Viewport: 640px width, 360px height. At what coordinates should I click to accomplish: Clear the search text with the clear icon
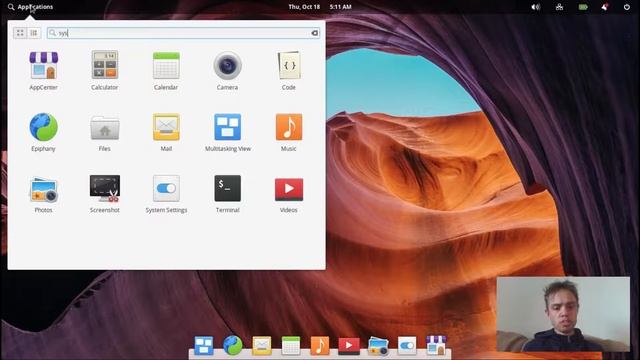314,33
